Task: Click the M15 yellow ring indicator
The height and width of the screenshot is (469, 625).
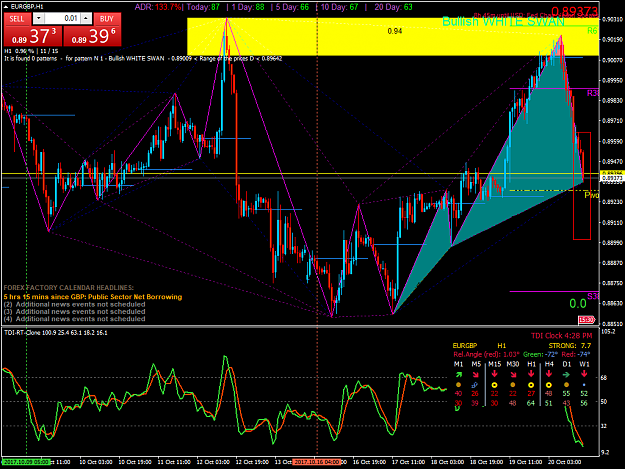Action: tap(494, 385)
